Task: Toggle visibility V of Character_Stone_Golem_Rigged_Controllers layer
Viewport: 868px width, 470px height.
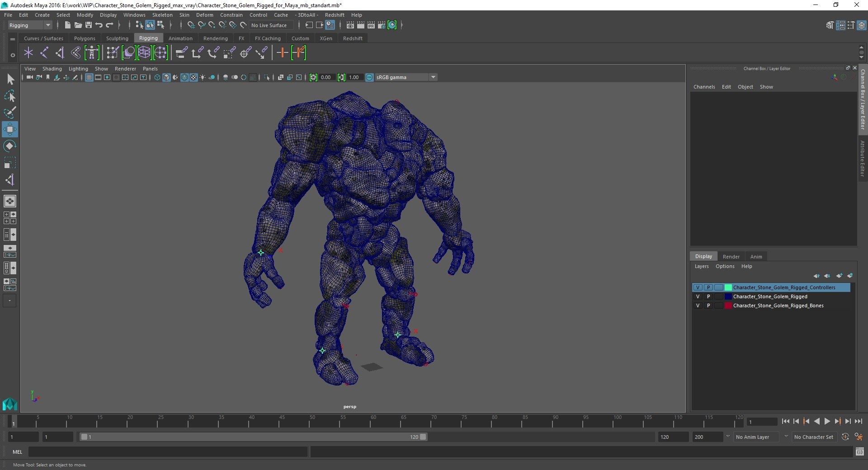Action: tap(698, 287)
